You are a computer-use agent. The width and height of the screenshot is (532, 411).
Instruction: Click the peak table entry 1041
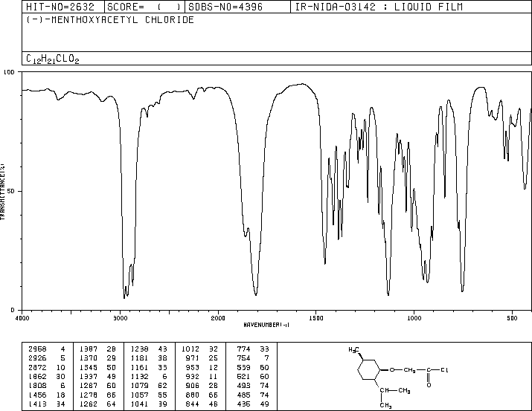click(x=139, y=404)
